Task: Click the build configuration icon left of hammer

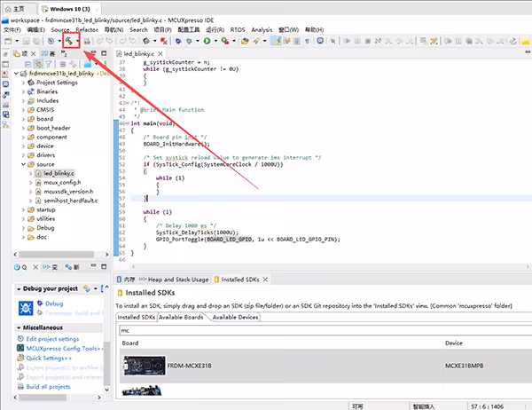Action: (51, 41)
